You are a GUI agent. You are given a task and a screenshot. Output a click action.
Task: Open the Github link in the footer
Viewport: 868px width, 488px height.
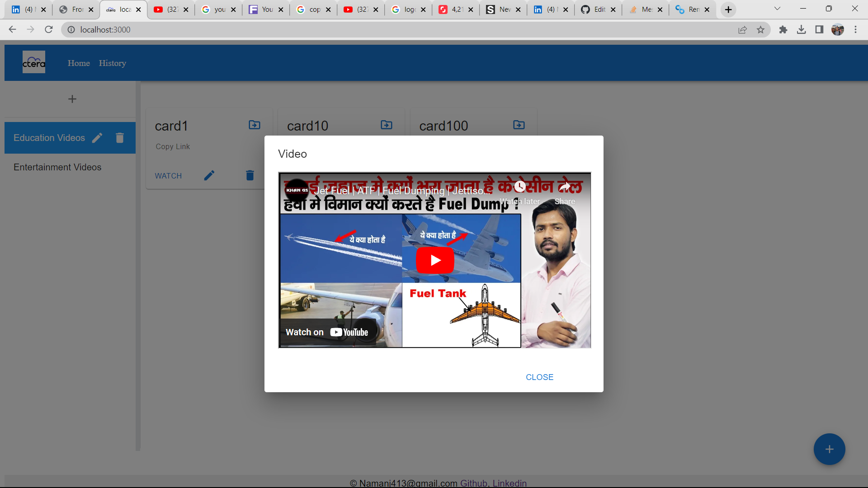[x=473, y=483]
